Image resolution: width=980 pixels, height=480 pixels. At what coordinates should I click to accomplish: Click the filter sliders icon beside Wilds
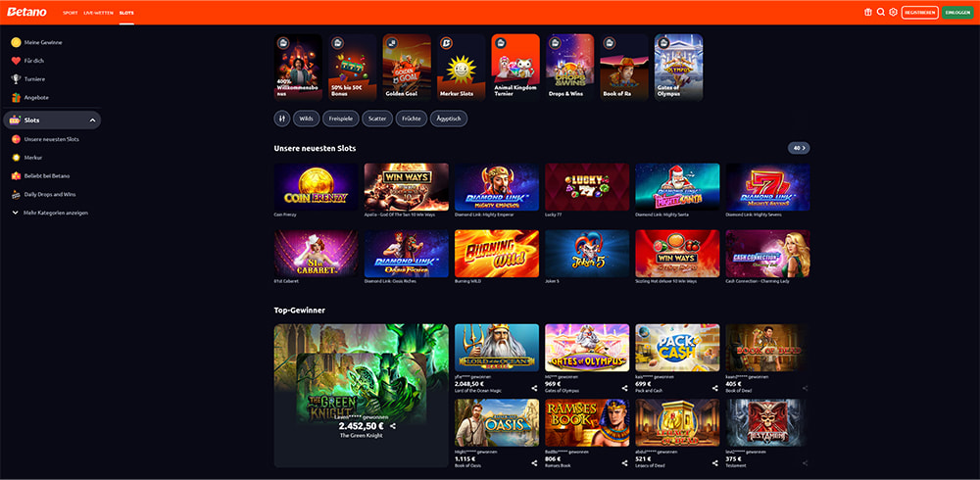click(282, 119)
